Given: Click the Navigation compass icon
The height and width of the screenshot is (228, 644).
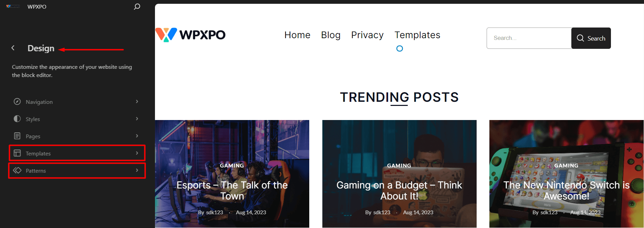Looking at the screenshot, I should click(x=17, y=101).
